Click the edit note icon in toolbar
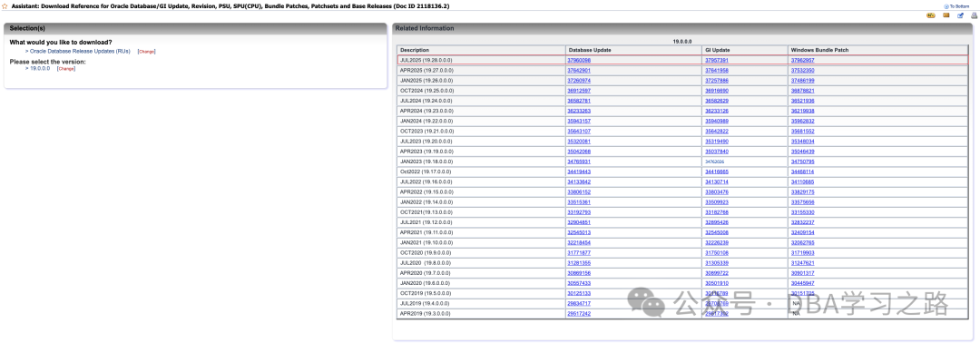Viewport: 980px width, 343px height. (x=961, y=15)
